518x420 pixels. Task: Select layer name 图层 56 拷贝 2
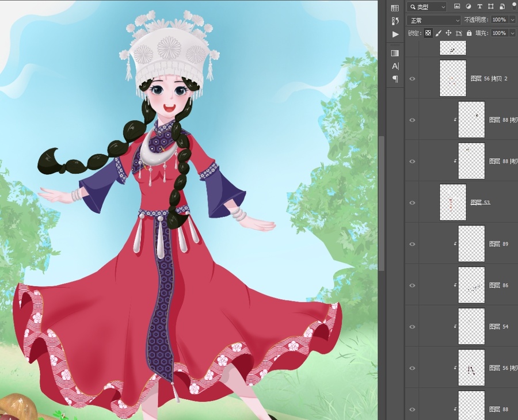click(489, 79)
